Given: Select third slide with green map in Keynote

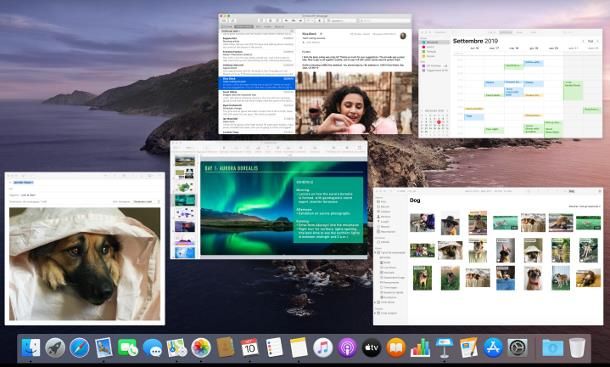Looking at the screenshot, I should (x=185, y=187).
